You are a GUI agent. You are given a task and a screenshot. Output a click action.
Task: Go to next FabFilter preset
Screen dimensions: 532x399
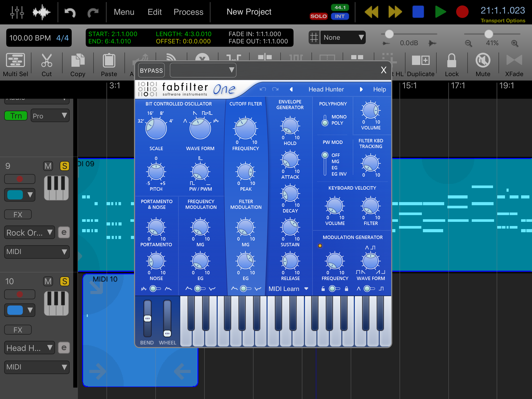(361, 89)
